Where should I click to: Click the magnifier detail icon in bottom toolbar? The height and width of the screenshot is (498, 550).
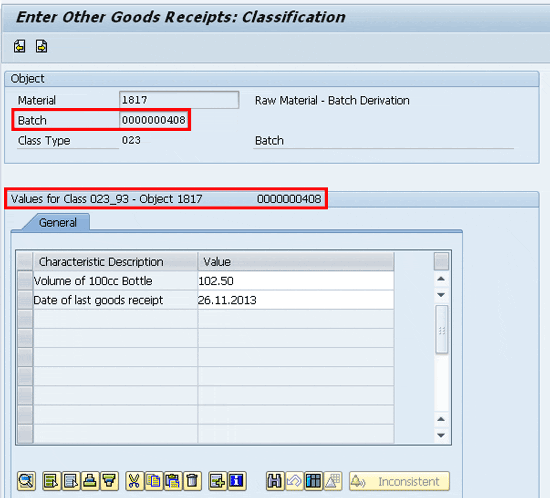[26, 481]
